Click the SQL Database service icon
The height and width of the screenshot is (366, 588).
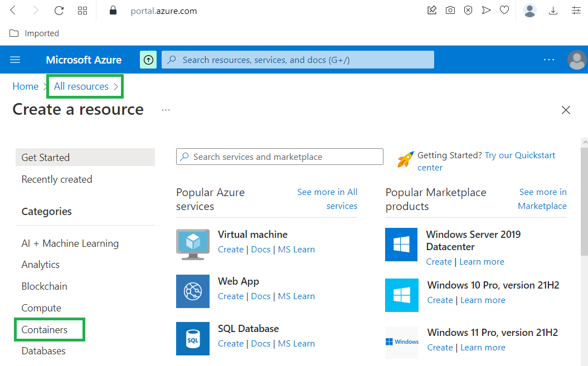click(x=193, y=338)
